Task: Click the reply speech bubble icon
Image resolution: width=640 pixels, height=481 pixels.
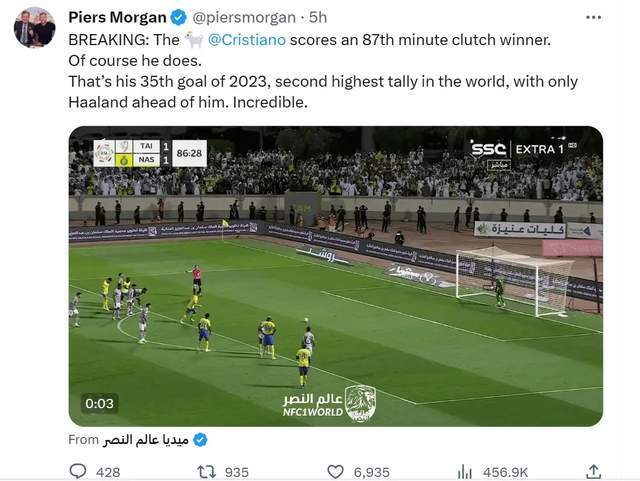Action: pyautogui.click(x=78, y=471)
